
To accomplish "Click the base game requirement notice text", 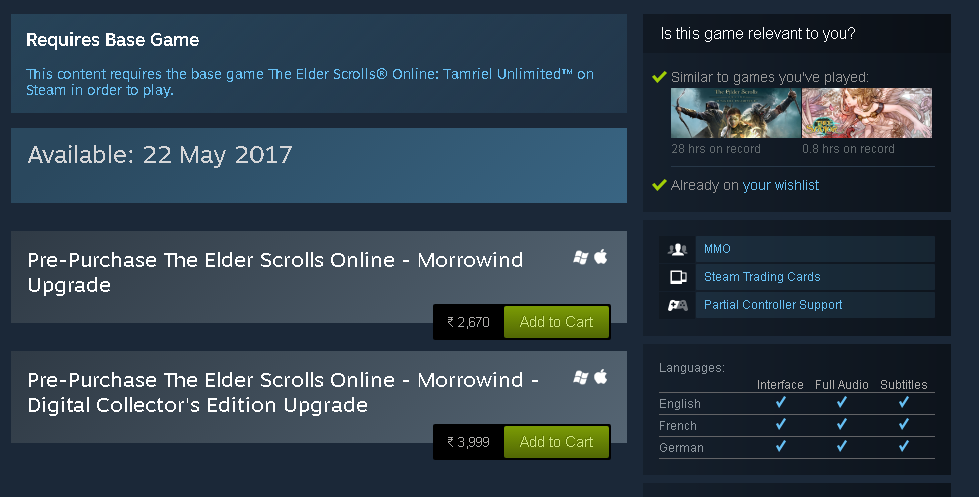I will pos(310,82).
